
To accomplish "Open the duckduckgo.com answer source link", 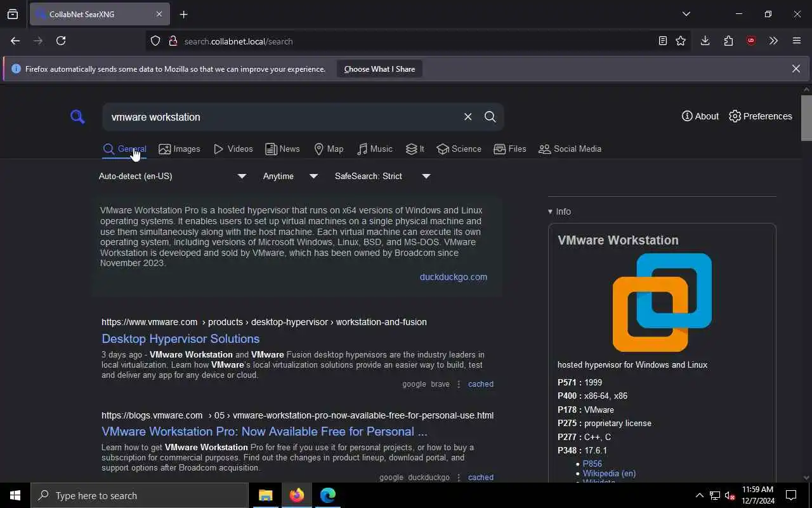I will click(454, 277).
